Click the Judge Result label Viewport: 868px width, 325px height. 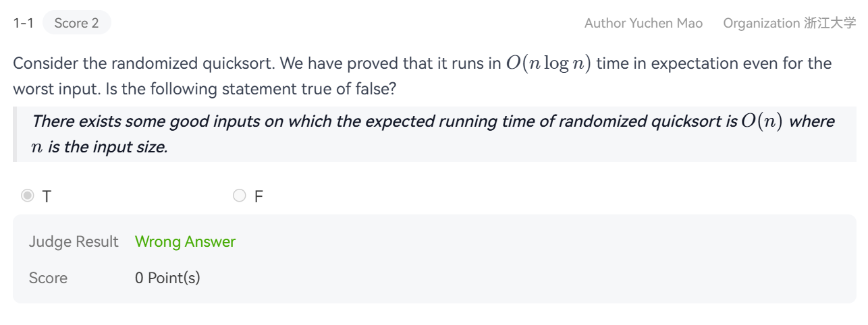tap(73, 242)
